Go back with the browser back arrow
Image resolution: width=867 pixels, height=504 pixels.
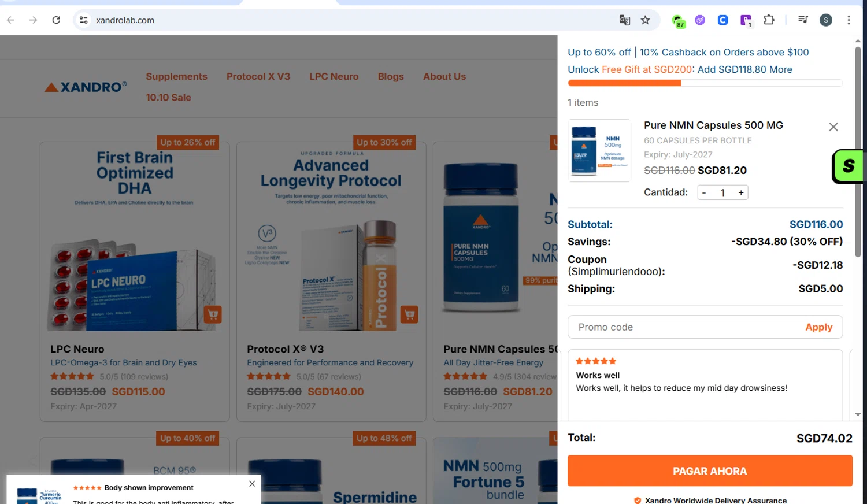[10, 20]
